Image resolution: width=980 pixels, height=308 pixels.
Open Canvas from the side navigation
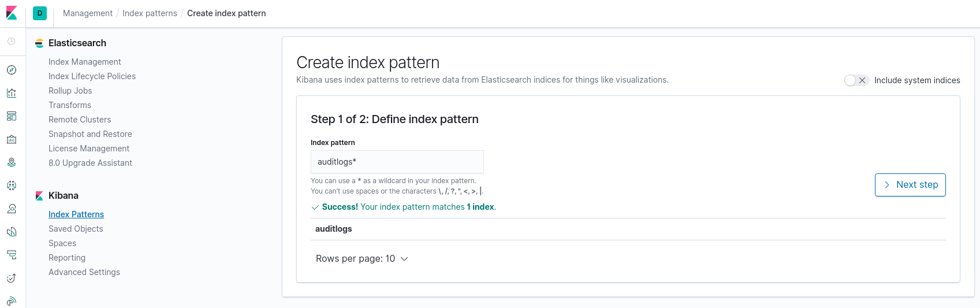point(12,139)
